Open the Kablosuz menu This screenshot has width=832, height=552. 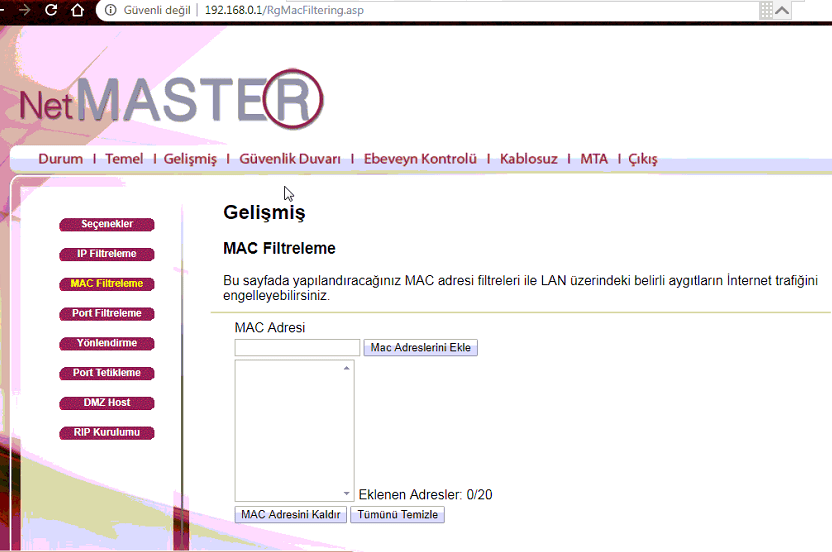528,159
